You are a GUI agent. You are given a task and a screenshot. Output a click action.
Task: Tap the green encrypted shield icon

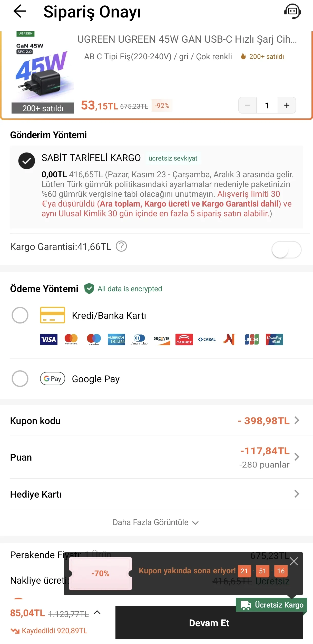[x=89, y=288]
